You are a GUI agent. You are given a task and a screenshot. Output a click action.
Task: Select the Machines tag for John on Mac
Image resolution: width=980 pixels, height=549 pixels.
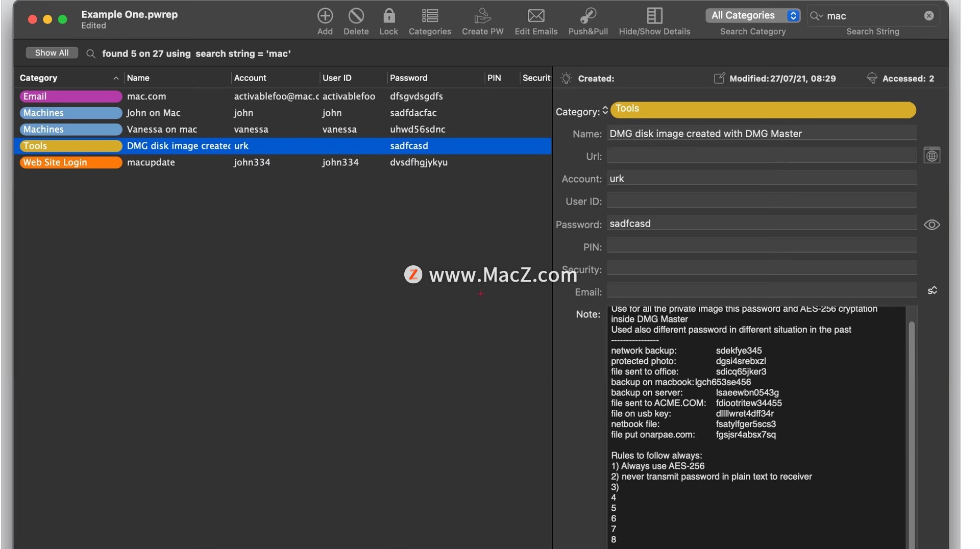70,113
